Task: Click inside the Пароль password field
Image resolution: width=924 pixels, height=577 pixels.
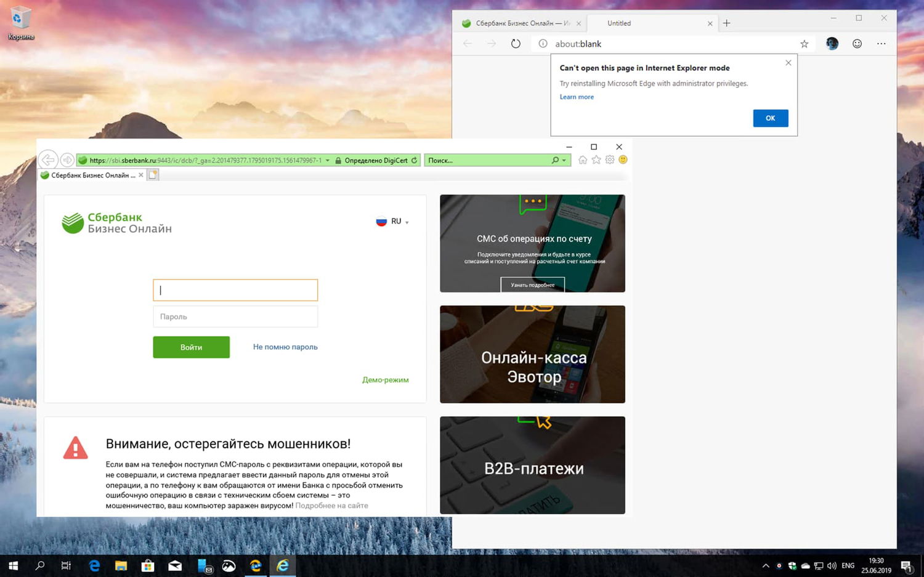Action: [235, 316]
